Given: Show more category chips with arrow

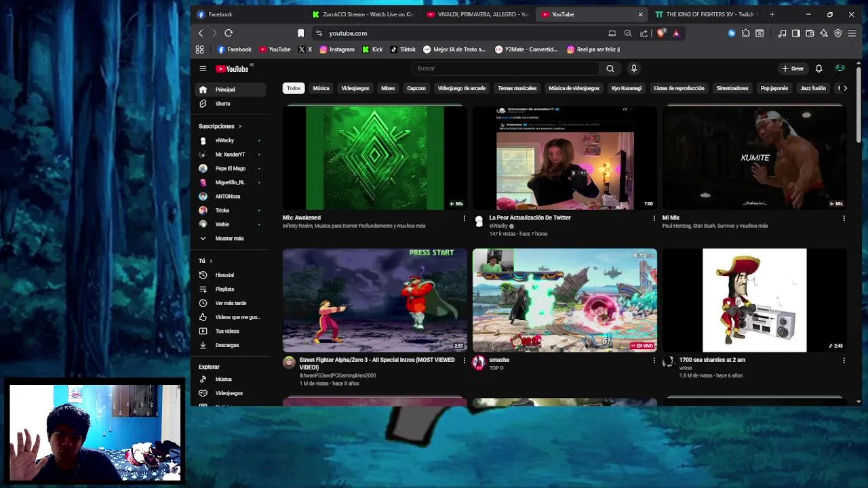Looking at the screenshot, I should click(845, 88).
